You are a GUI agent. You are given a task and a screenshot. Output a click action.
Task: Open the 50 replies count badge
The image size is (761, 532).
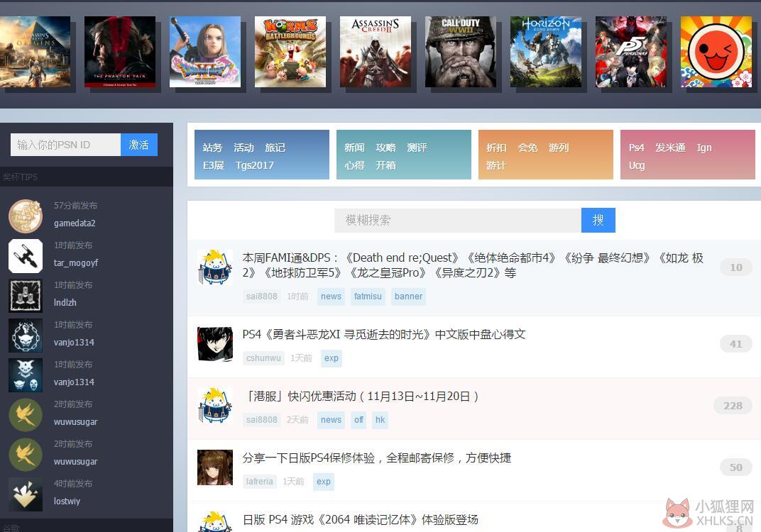pos(736,467)
